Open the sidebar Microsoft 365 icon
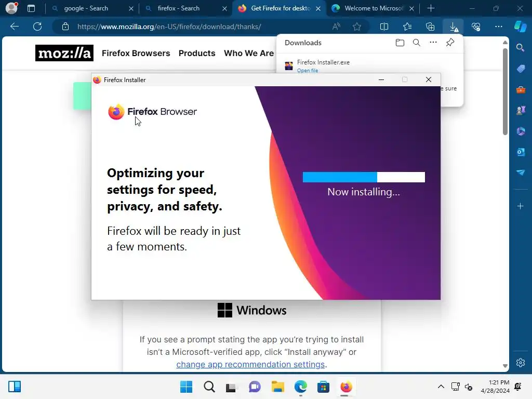 521,131
